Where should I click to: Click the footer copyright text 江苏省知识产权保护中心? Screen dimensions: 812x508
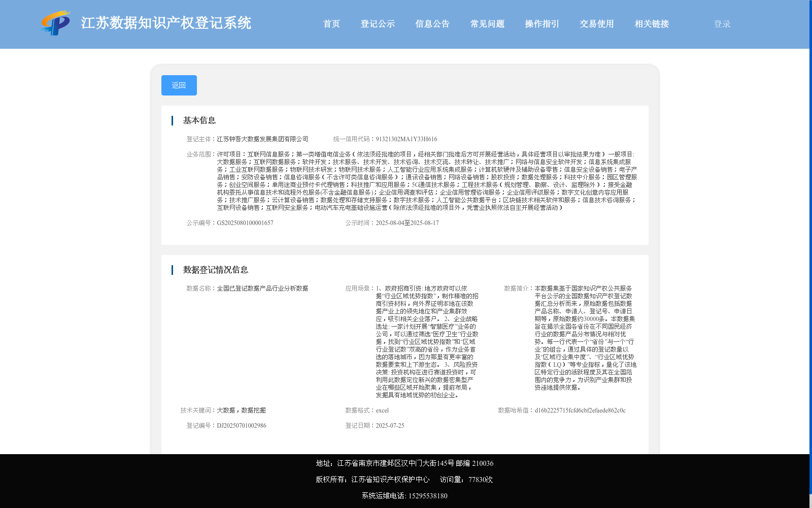(390, 480)
